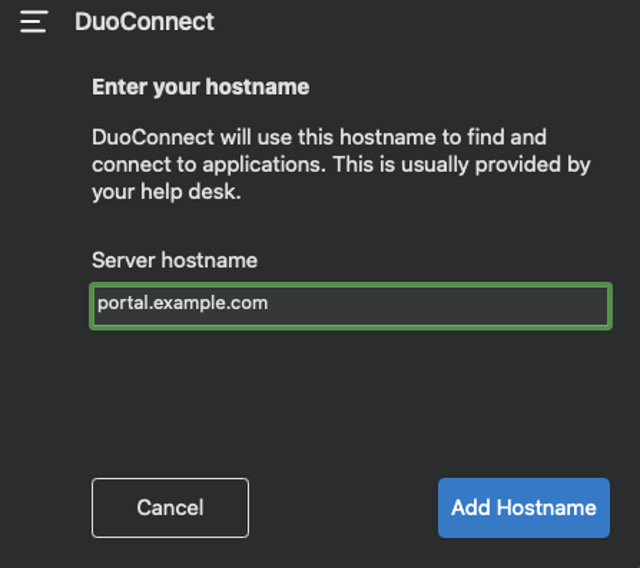Click the "Server hostname" label
Viewport: 640px width, 568px height.
click(175, 260)
